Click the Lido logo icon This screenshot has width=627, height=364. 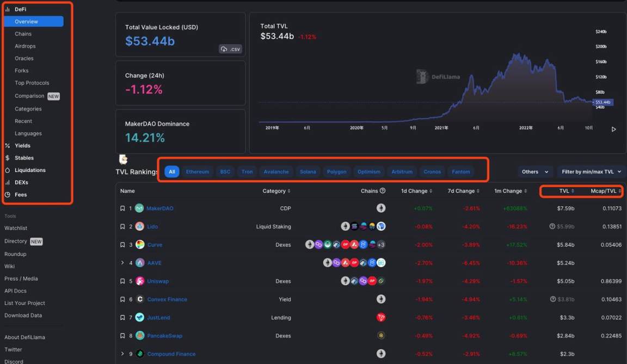[139, 226]
